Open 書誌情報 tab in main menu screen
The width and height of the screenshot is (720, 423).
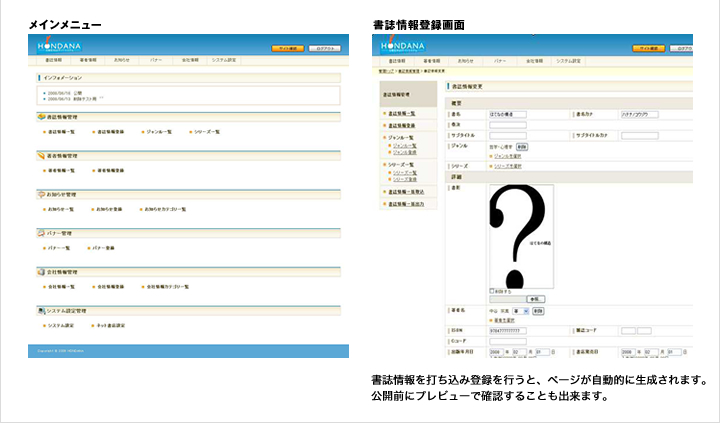coord(53,60)
